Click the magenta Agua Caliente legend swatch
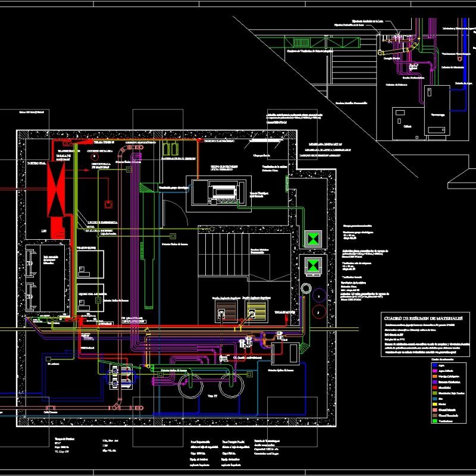 pos(435,371)
